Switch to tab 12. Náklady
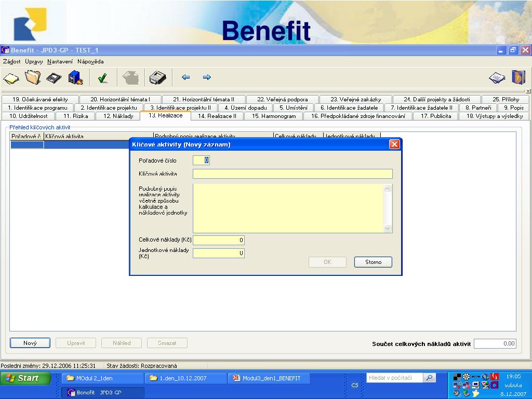The width and height of the screenshot is (532, 399). (118, 116)
